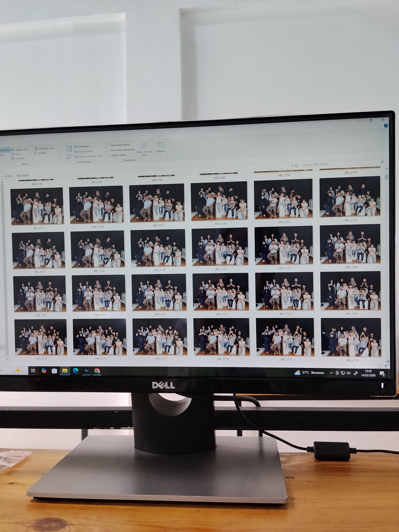Click the volume icon in system tray
Viewport: 399px width, 532px height.
[x=348, y=373]
